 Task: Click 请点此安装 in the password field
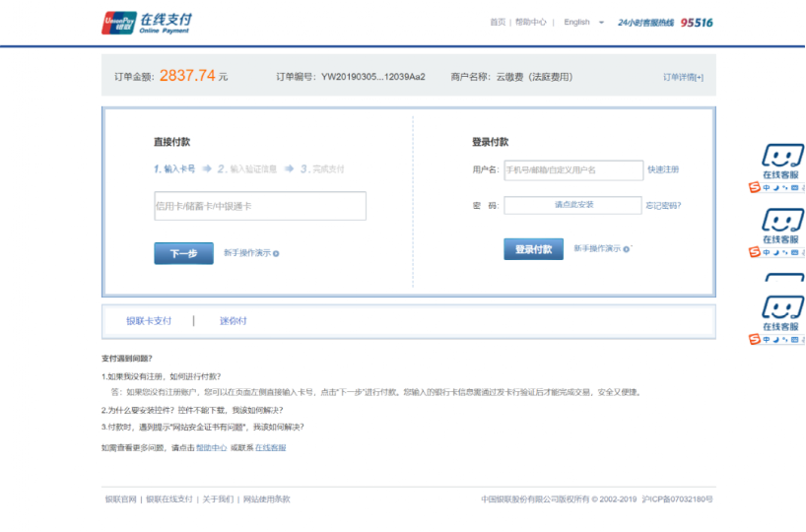point(573,205)
